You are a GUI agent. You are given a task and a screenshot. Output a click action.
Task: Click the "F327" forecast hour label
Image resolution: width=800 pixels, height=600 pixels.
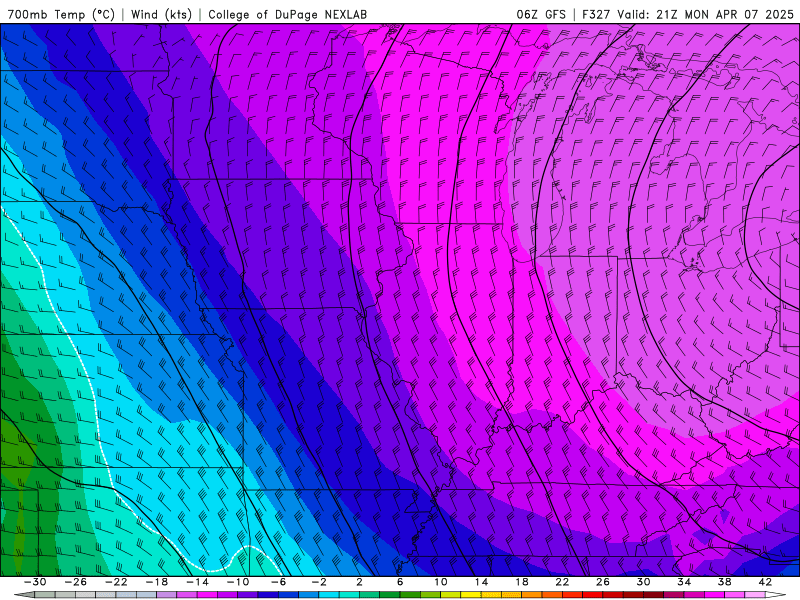coord(596,14)
